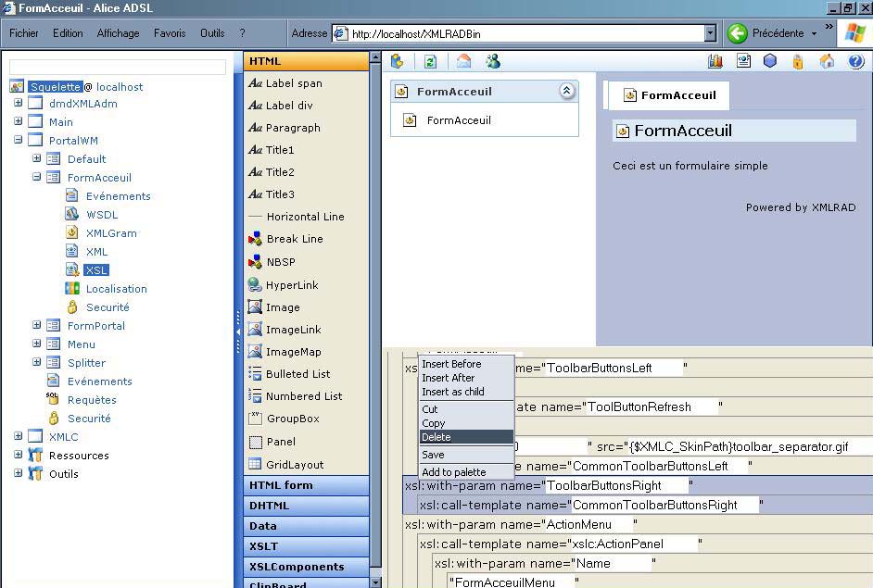
Task: Click the green refresh icon in the toolbar
Action: (430, 61)
